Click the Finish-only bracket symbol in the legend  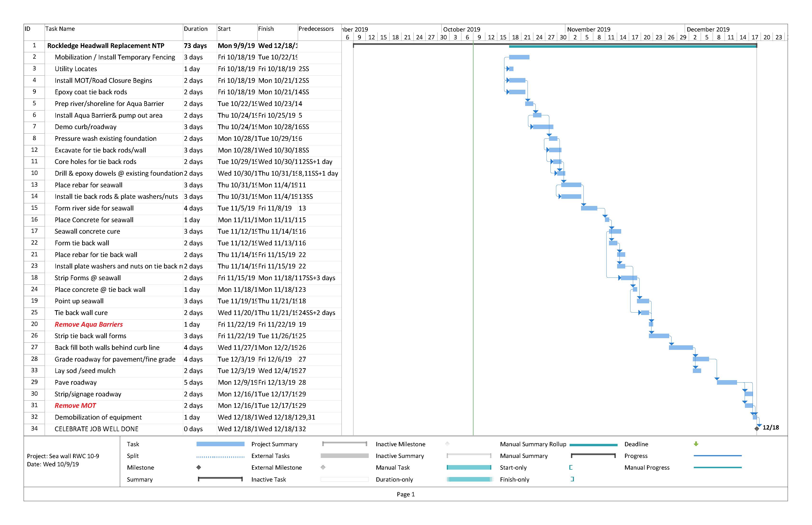(572, 479)
